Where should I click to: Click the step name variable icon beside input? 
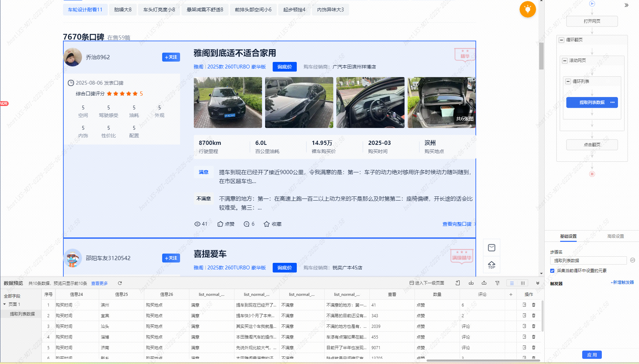click(x=632, y=260)
